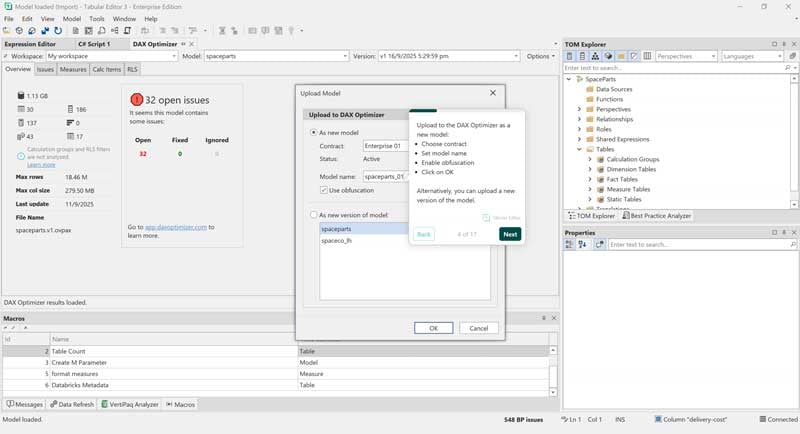
Task: Click Back in the tutorial tooltip
Action: 424,234
